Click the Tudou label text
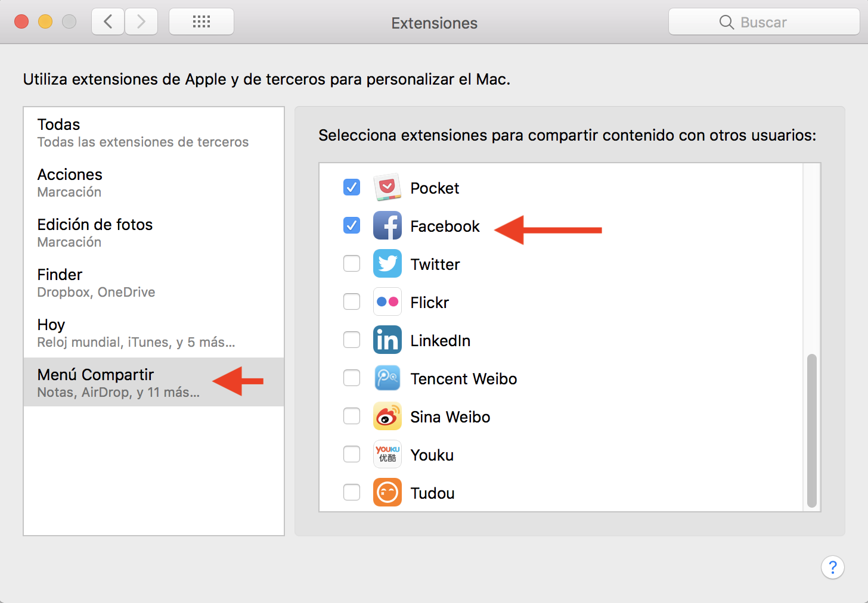The height and width of the screenshot is (603, 868). [x=433, y=493]
